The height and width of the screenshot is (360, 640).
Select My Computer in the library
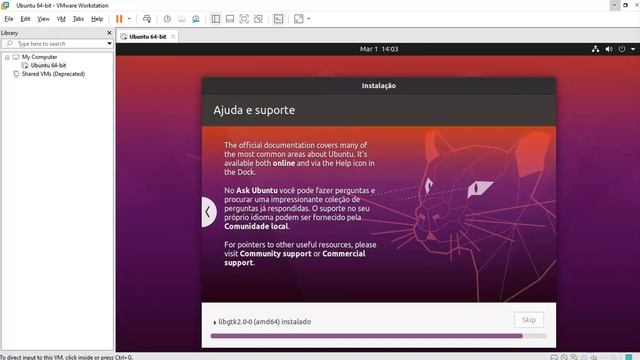point(40,57)
